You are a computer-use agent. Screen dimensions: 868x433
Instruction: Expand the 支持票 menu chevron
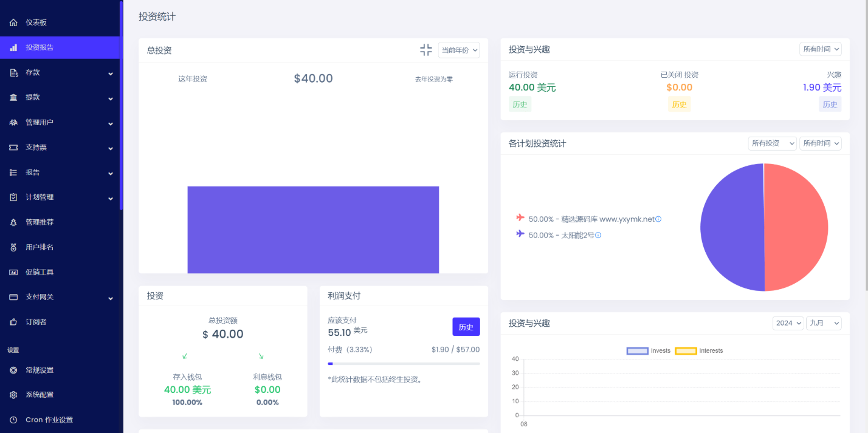tap(111, 148)
